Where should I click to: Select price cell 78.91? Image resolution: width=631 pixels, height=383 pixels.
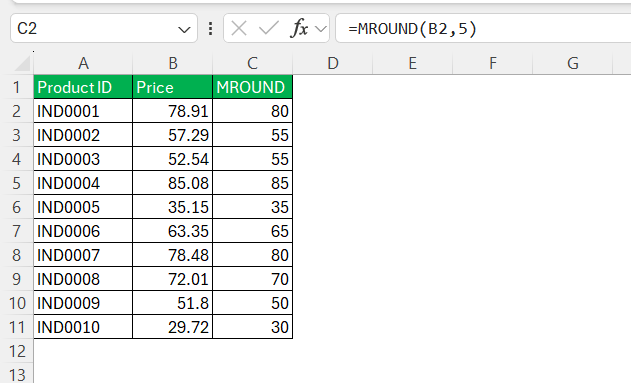(x=173, y=111)
